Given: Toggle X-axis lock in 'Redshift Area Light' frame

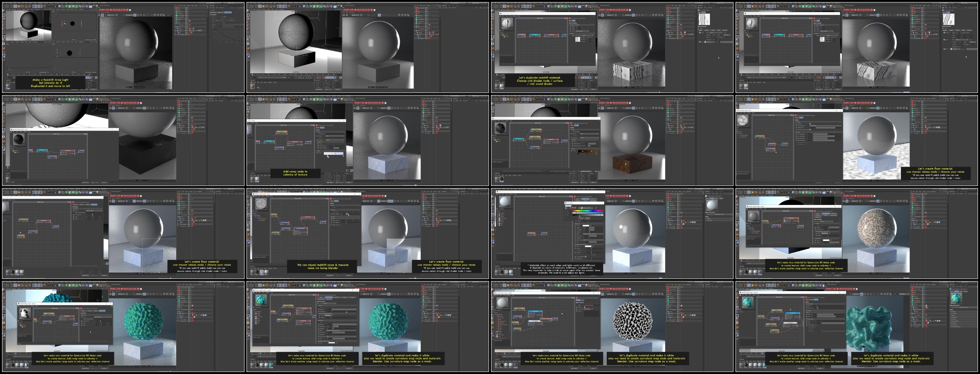Looking at the screenshot, I should pos(34,6).
